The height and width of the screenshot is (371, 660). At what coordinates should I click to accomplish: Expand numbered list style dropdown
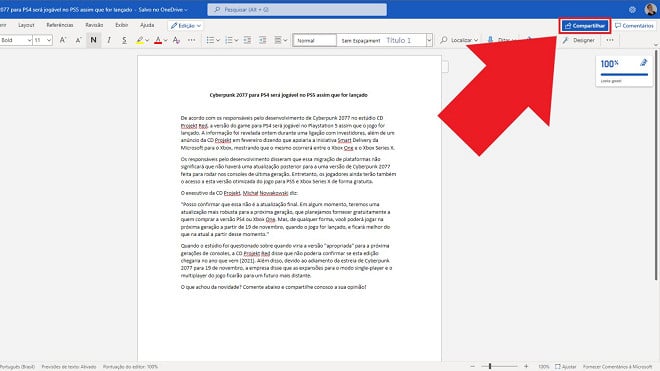click(x=236, y=40)
